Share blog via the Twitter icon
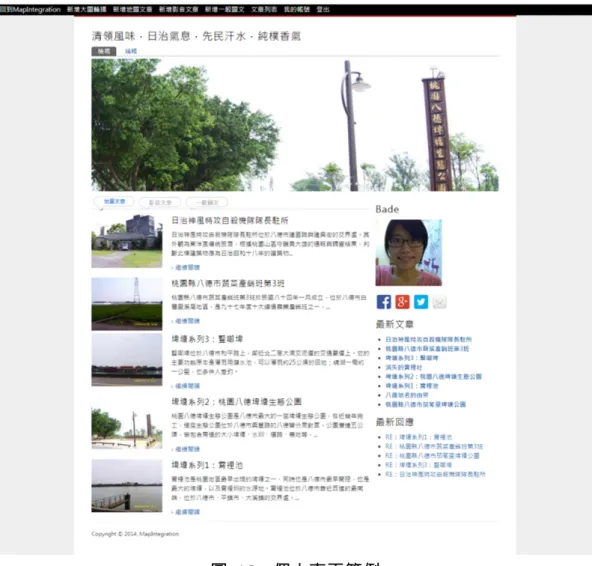 pos(421,302)
